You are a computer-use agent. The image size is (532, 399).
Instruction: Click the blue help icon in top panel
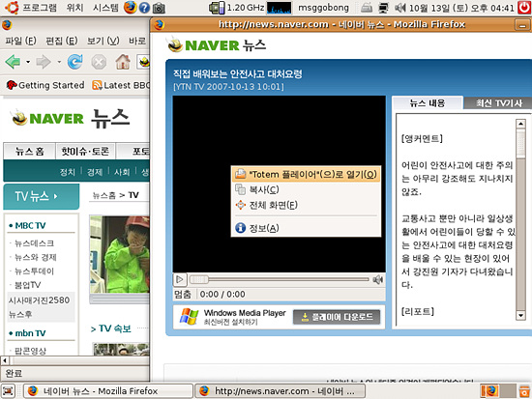pos(144,8)
